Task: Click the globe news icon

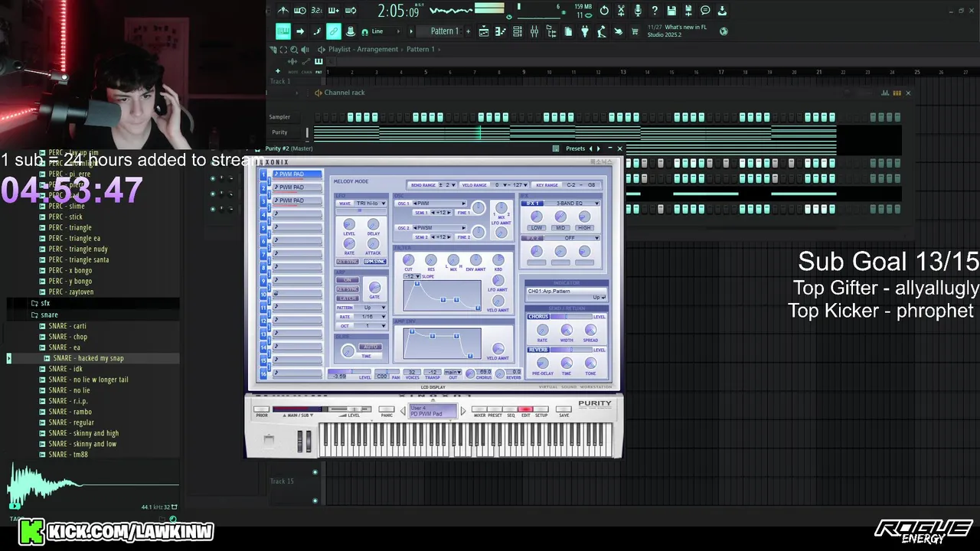Action: click(724, 31)
